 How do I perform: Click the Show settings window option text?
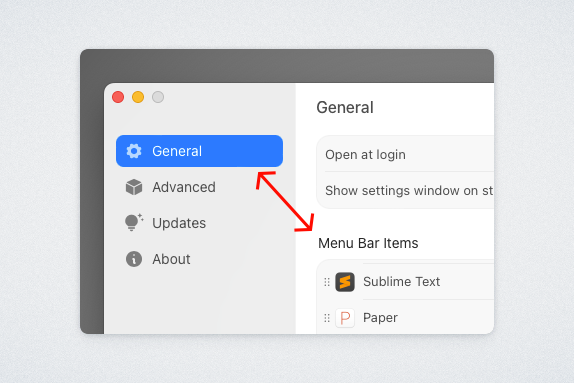(409, 190)
